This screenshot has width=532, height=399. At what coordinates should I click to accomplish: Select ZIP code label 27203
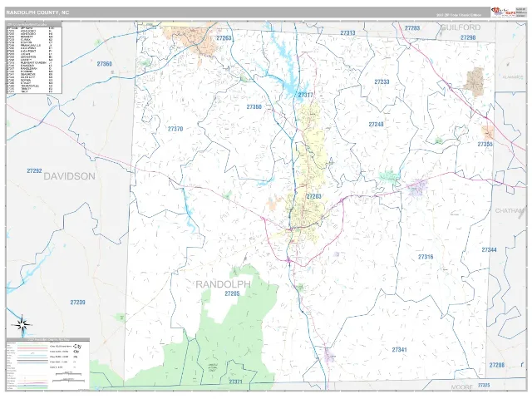[x=313, y=196]
